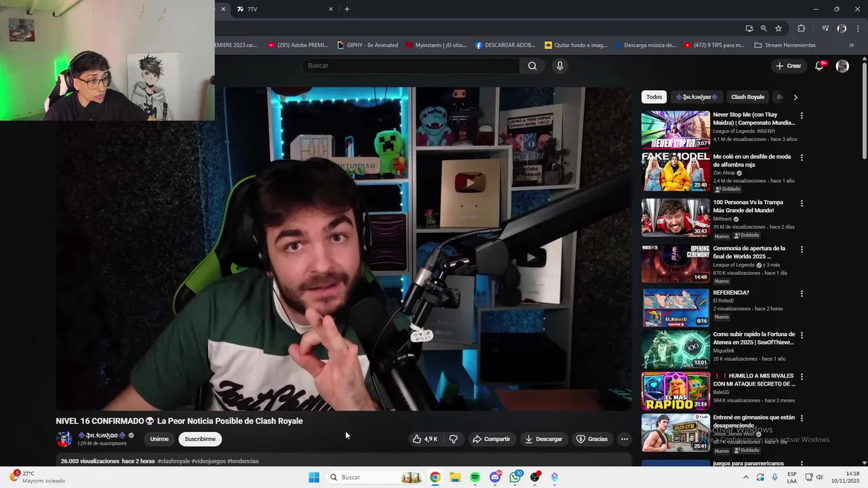Send thanks via Gracias button
Screen dimensions: 868x488
click(x=591, y=439)
